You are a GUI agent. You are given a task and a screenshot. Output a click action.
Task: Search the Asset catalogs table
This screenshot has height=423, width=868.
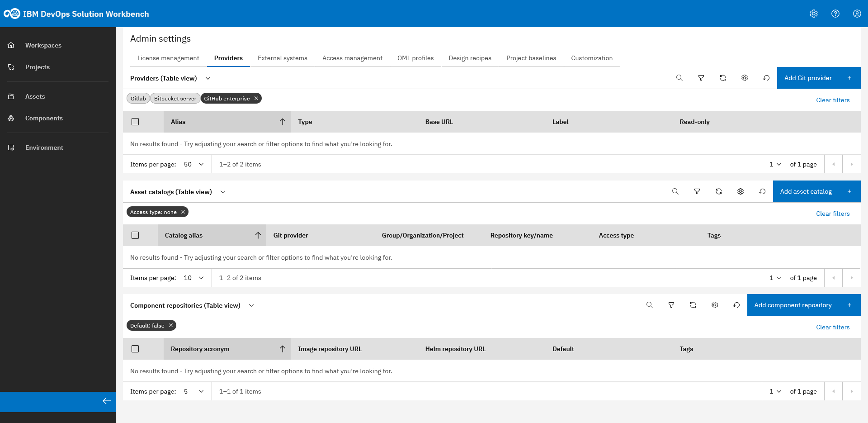[x=675, y=191]
